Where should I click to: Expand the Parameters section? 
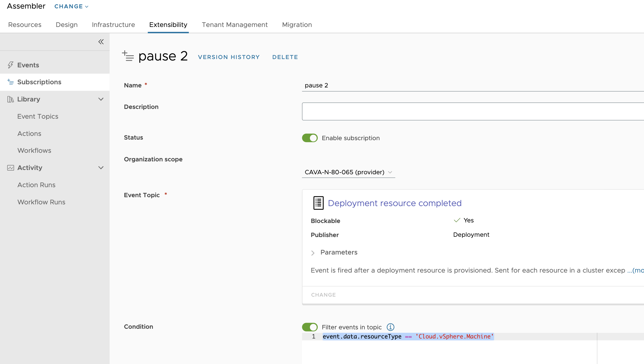(x=313, y=253)
